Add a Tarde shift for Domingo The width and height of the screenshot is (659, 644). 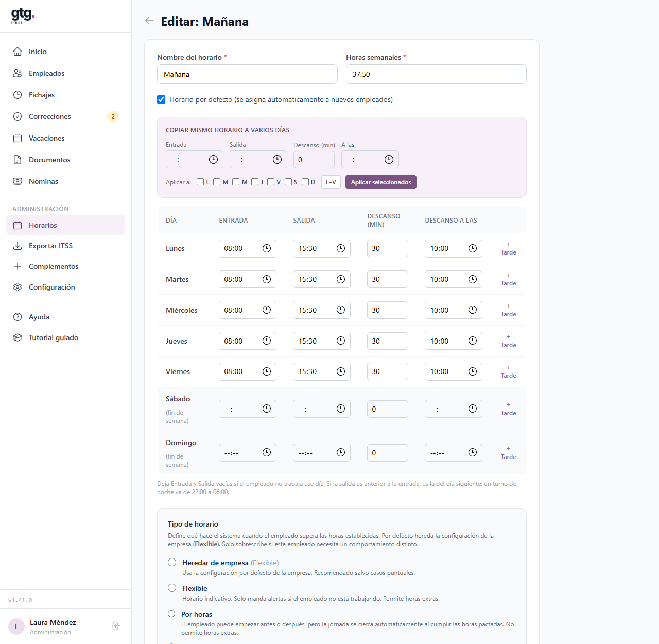(x=509, y=453)
